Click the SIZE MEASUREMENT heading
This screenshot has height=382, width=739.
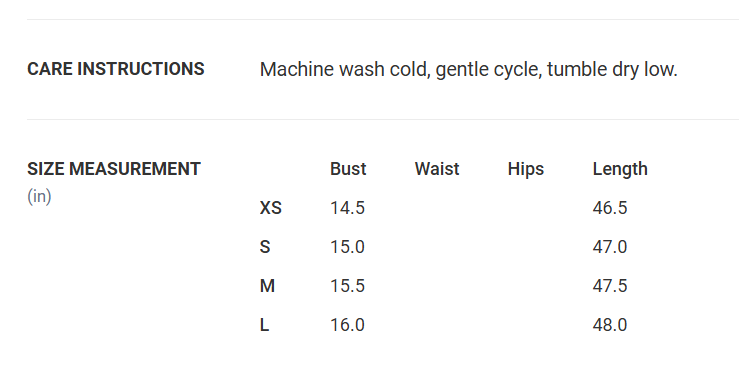pyautogui.click(x=114, y=169)
